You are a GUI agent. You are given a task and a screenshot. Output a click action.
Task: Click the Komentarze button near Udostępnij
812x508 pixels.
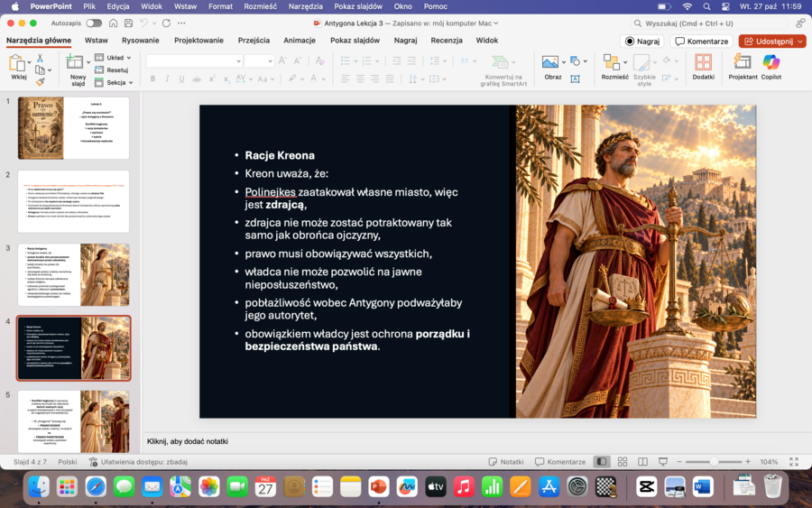click(702, 42)
